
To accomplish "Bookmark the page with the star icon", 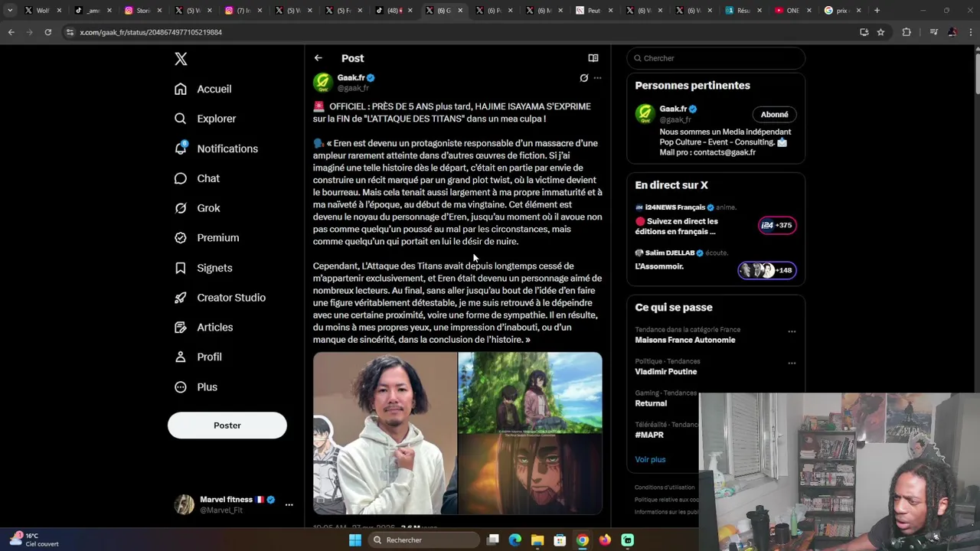I will click(880, 32).
